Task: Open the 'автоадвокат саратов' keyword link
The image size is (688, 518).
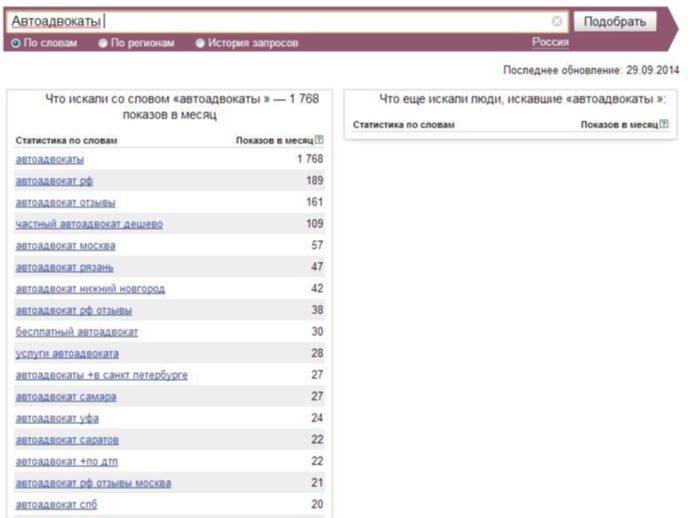Action: (67, 440)
